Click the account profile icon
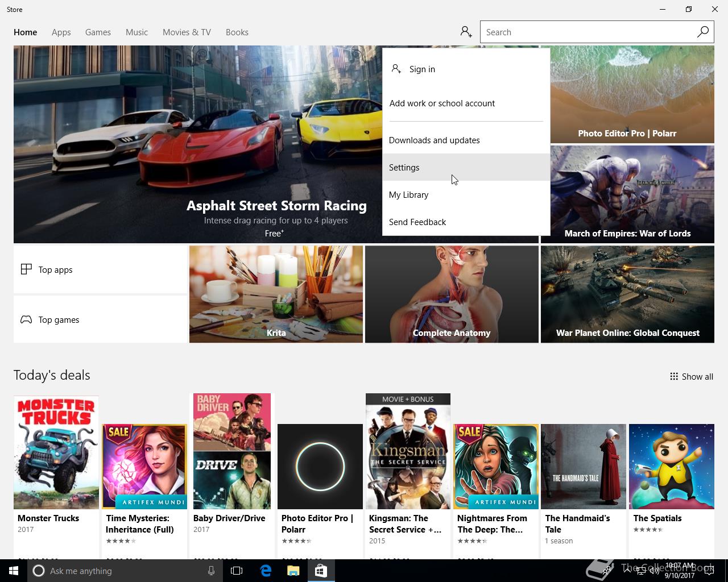Image resolution: width=728 pixels, height=582 pixels. (x=466, y=32)
